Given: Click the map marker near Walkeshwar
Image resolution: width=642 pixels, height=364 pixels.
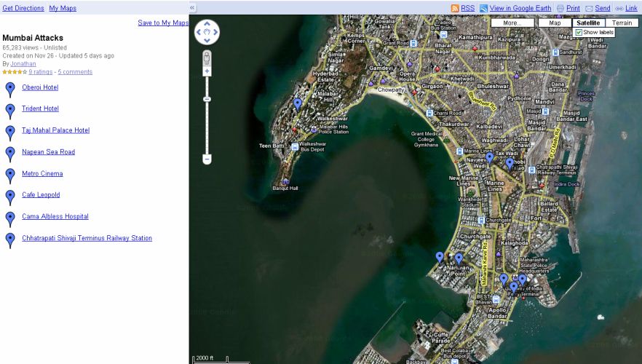Looking at the screenshot, I should 298,104.
